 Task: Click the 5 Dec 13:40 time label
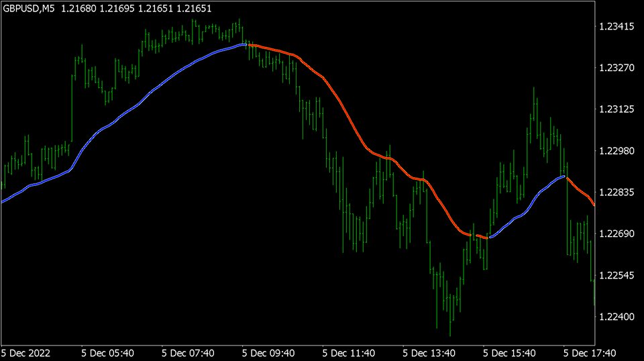click(429, 353)
